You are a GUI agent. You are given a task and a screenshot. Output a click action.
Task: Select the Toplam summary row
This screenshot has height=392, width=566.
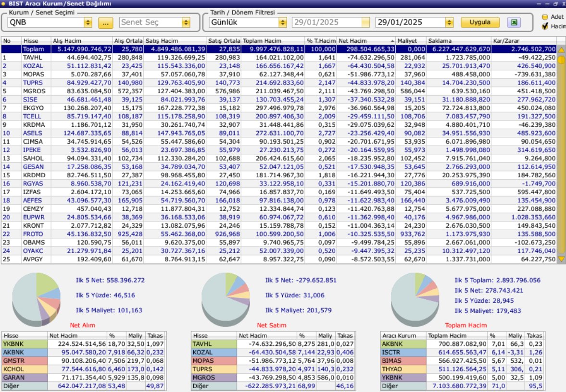click(278, 49)
